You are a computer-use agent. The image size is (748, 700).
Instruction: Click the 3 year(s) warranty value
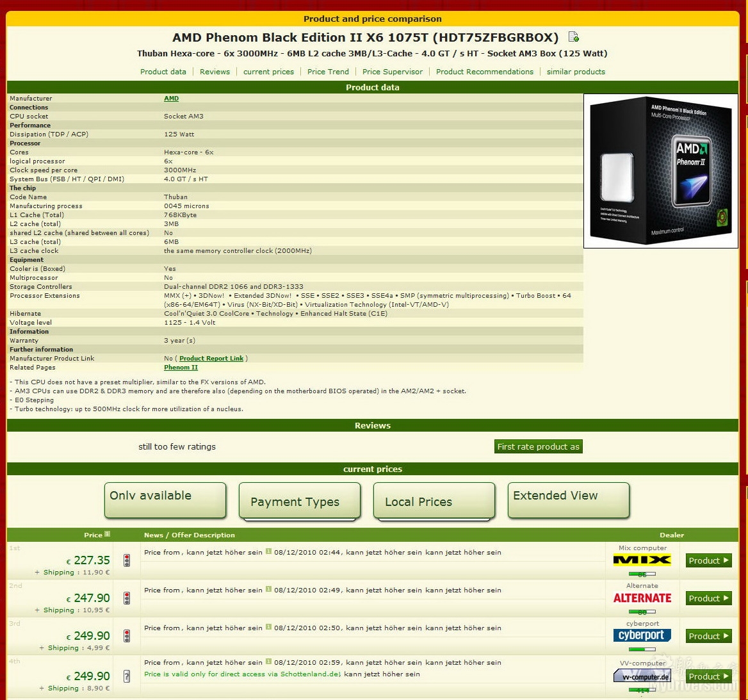pyautogui.click(x=179, y=341)
